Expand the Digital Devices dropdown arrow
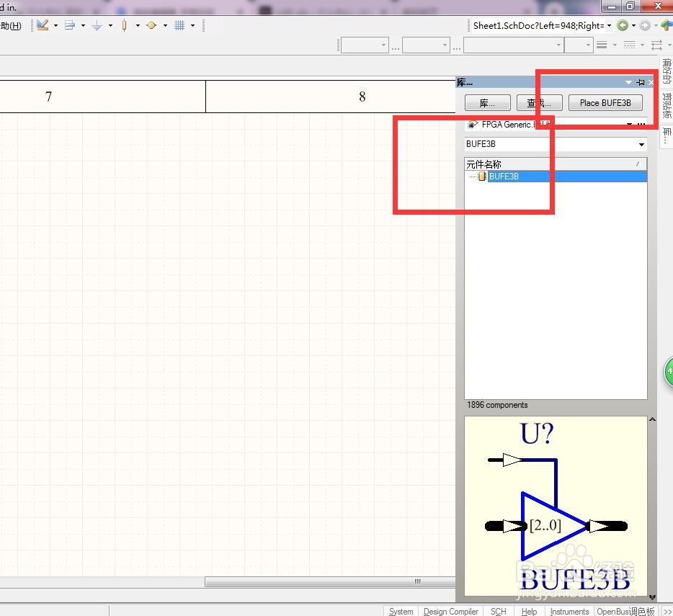 click(138, 26)
